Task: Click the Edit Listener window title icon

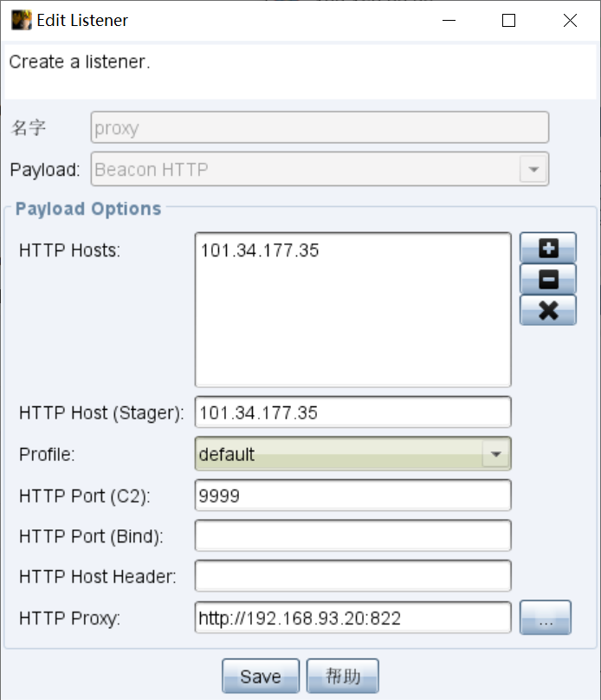Action: pyautogui.click(x=21, y=20)
